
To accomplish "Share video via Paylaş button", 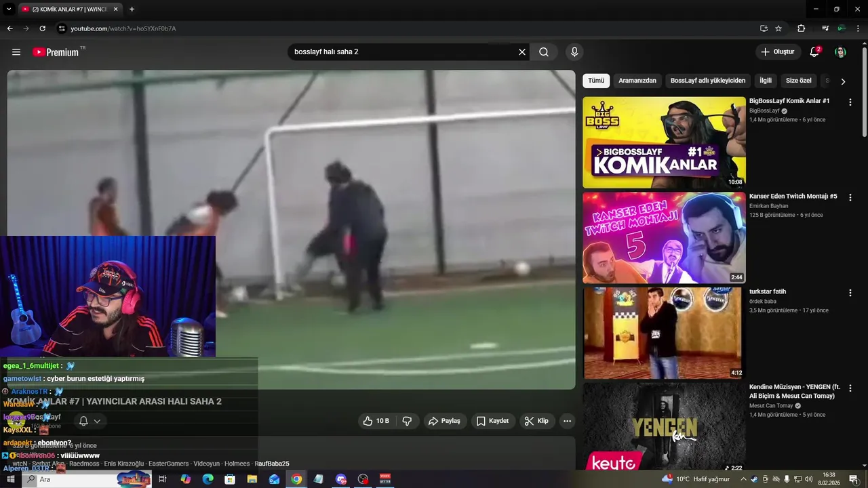I will (443, 421).
